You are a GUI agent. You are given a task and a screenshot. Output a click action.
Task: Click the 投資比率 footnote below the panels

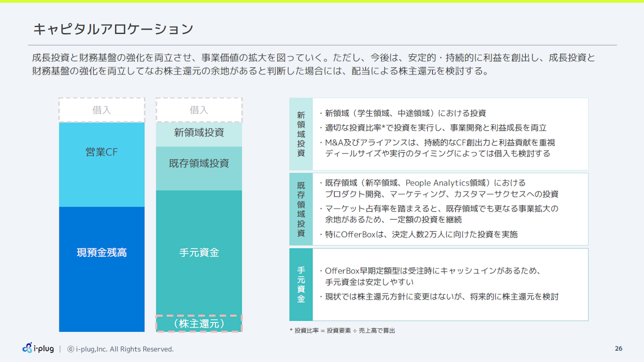[342, 331]
